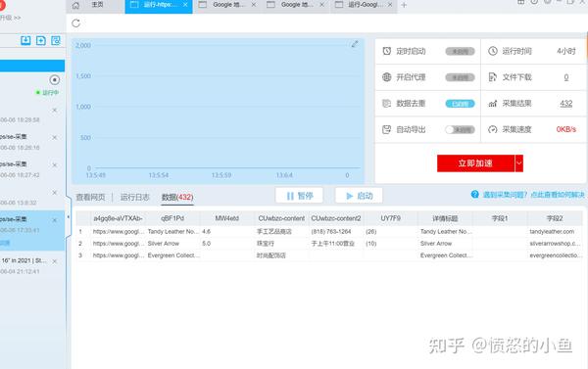Click the save icon beside 自动导出
The width and height of the screenshot is (588, 369).
(387, 129)
